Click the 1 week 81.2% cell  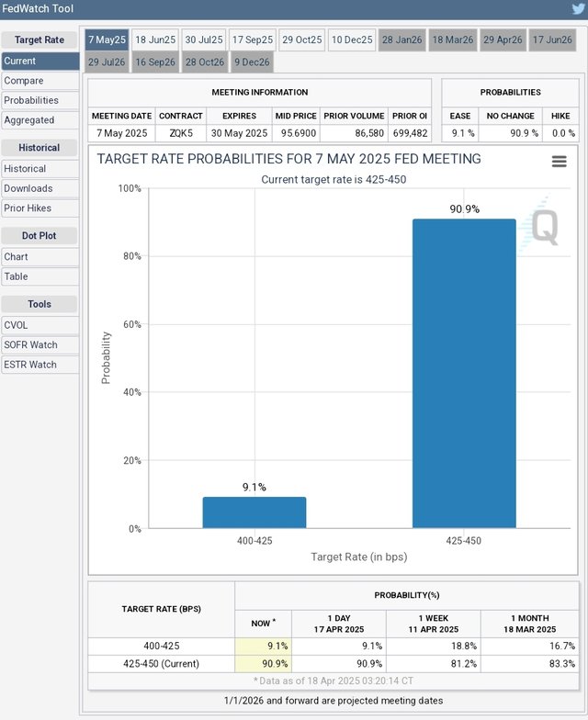pyautogui.click(x=434, y=664)
